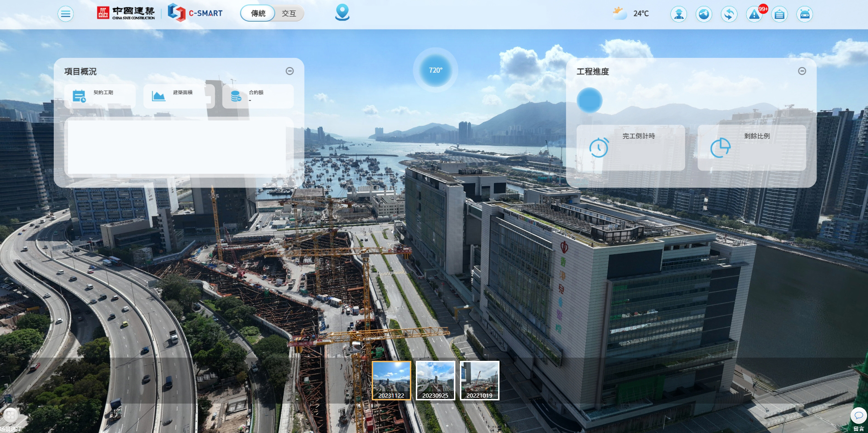Click the 建築面積 label

pos(183,92)
